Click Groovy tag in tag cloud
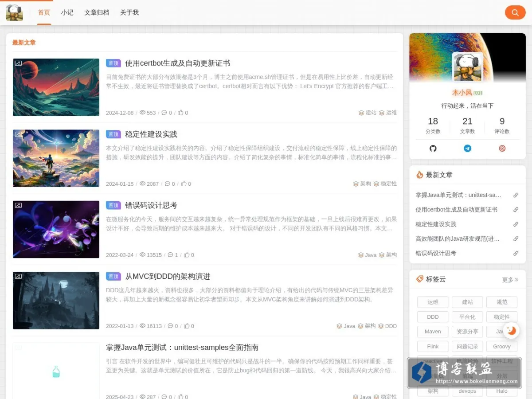532x399 pixels. coord(502,347)
